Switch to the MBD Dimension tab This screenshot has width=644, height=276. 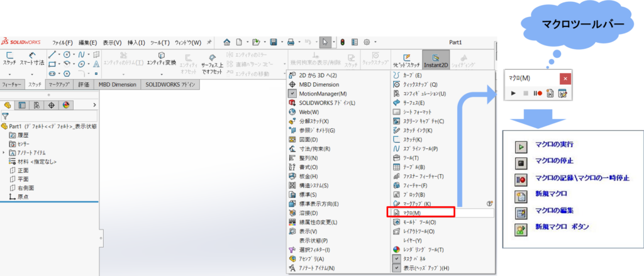coord(117,85)
